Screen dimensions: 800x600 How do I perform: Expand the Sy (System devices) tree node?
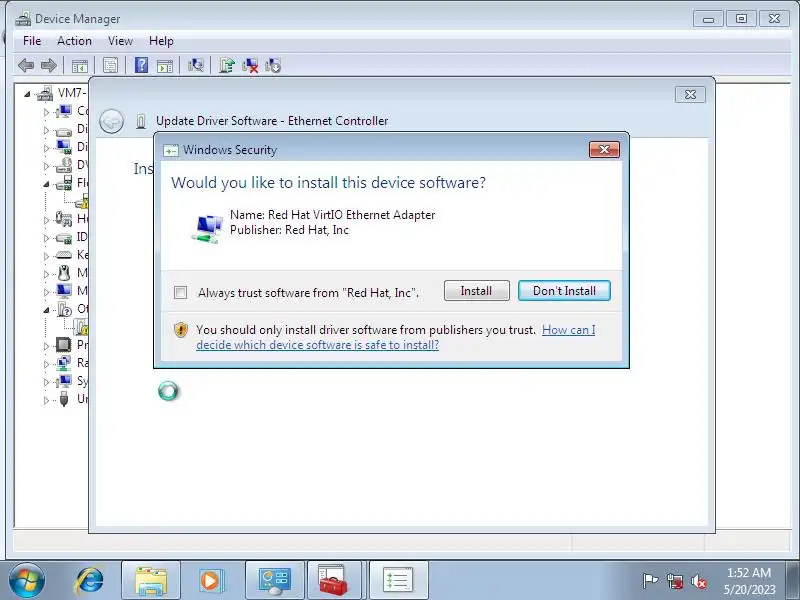click(46, 382)
